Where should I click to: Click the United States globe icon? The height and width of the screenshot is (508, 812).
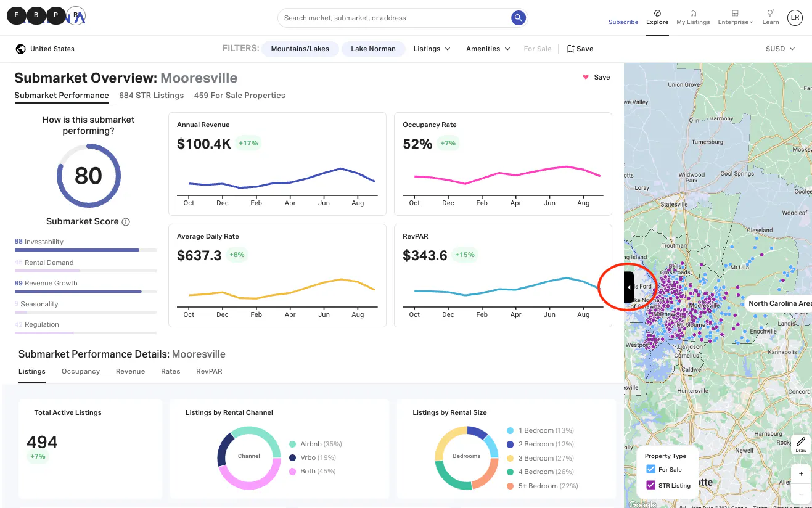point(21,49)
